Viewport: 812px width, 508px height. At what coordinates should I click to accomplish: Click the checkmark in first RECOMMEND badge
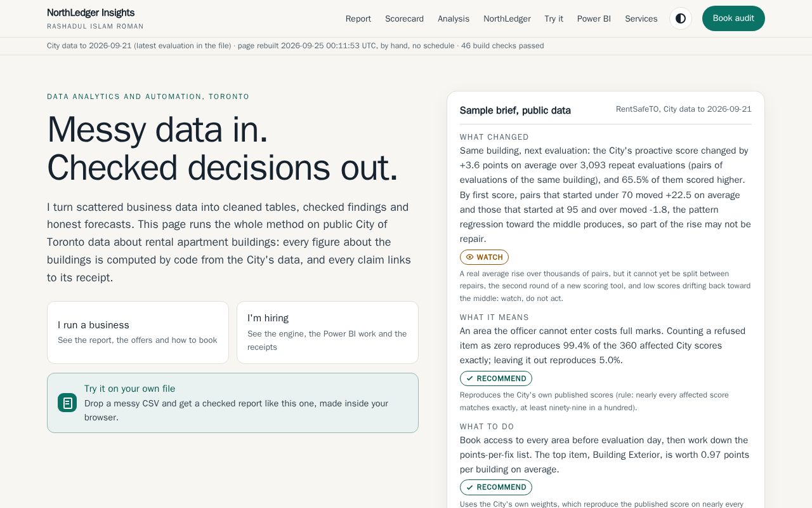[469, 378]
